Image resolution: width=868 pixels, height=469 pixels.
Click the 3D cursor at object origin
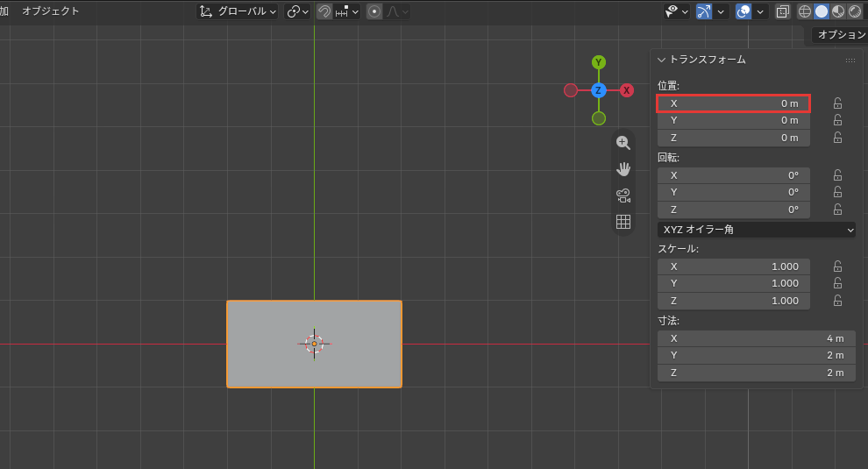tap(315, 344)
